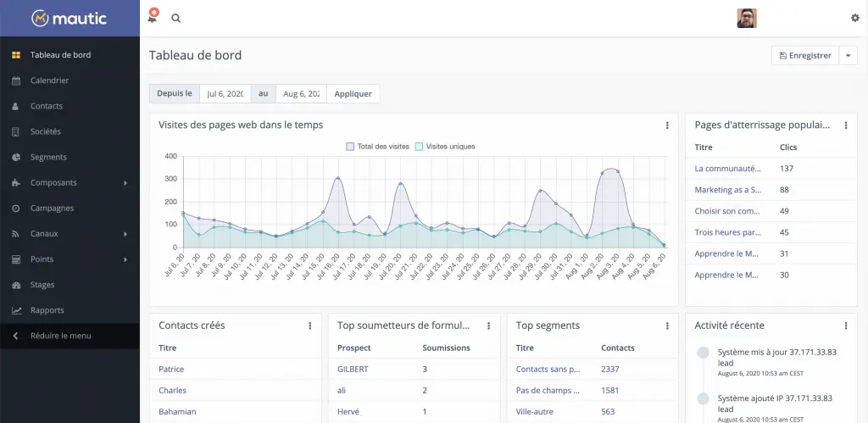Click the Calendrier calendar icon
The height and width of the screenshot is (423, 868).
[x=16, y=81]
